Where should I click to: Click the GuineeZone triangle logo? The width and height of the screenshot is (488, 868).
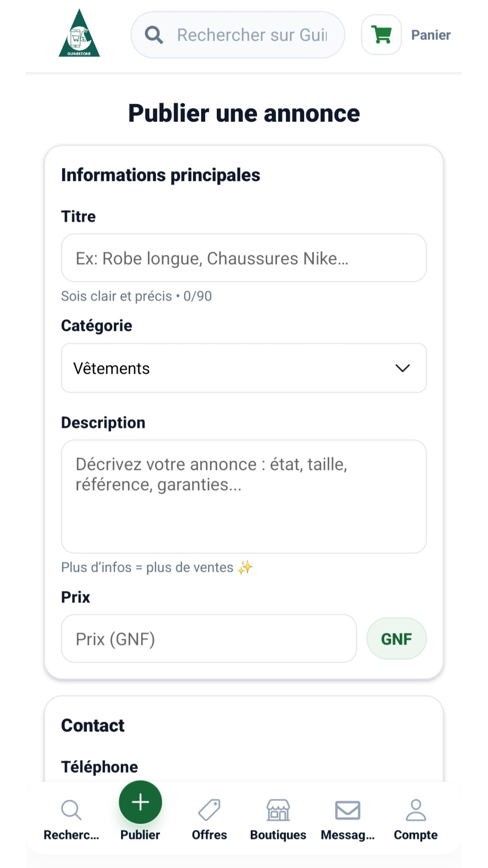(79, 34)
